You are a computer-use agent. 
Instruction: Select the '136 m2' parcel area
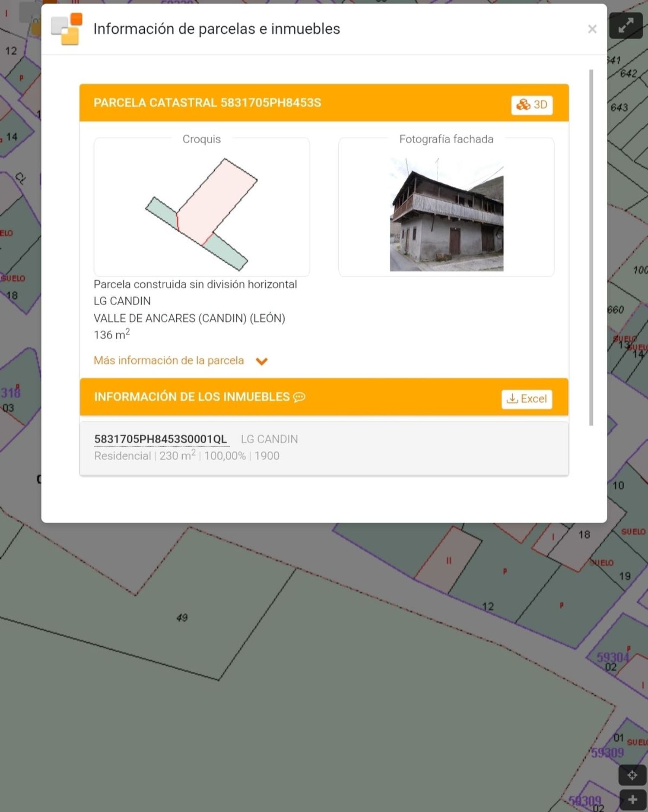pos(112,334)
